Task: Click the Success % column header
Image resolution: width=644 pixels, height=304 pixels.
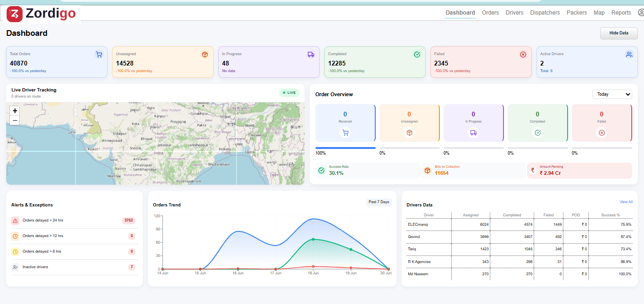Action: point(611,215)
